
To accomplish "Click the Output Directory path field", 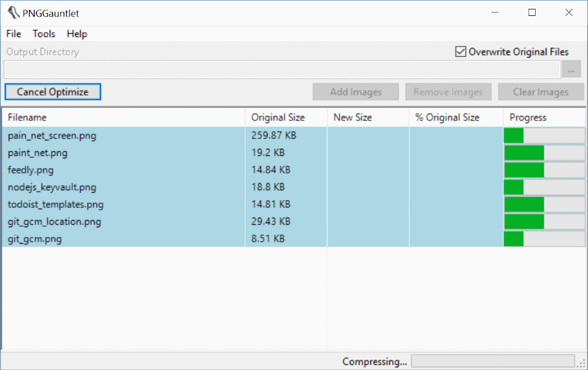I will click(282, 69).
